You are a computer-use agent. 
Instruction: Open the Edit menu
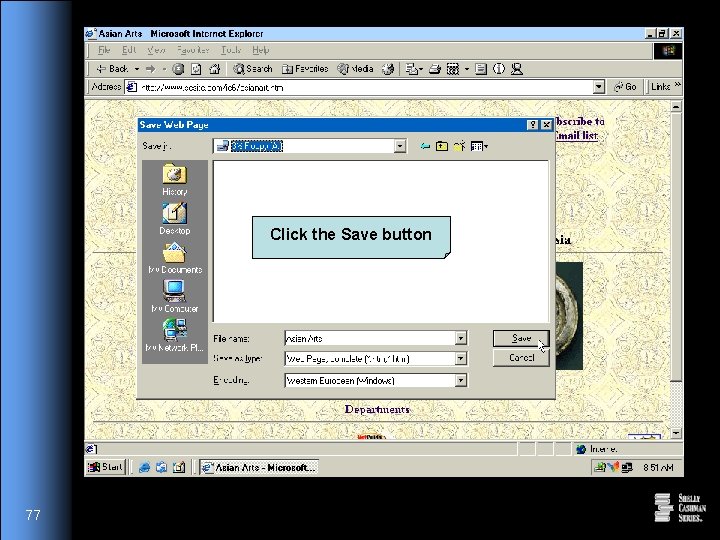click(129, 50)
